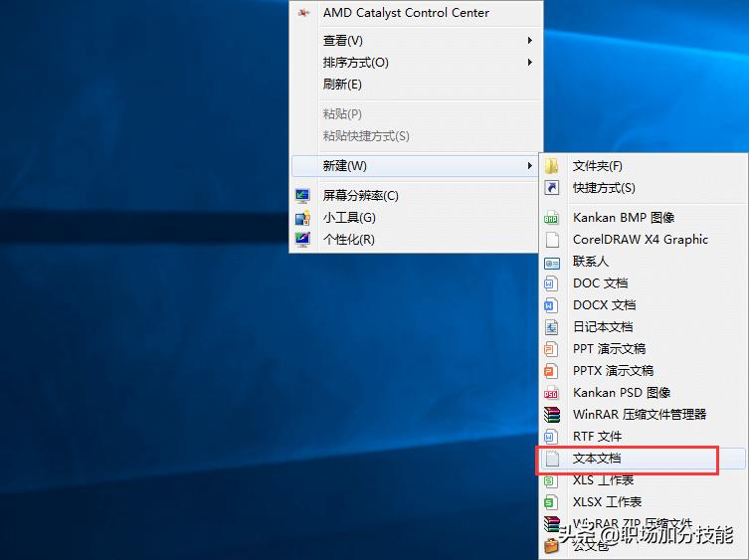Click the DOC document icon

click(x=551, y=283)
